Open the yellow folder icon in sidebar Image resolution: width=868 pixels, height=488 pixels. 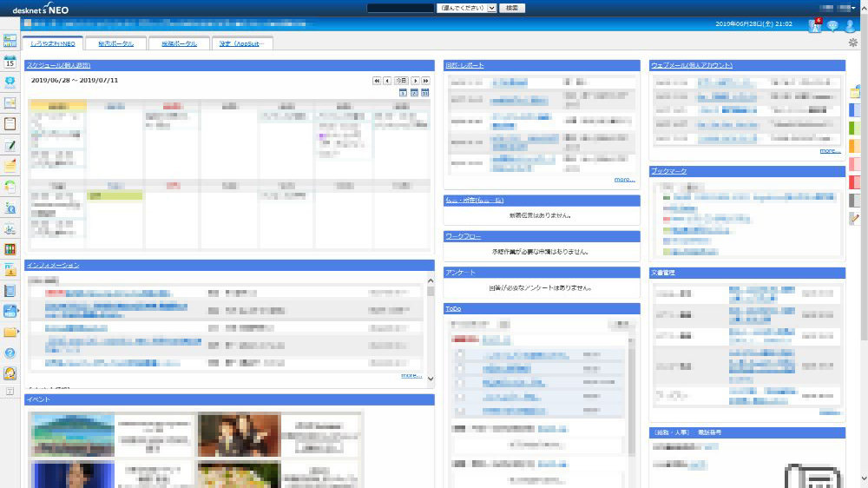(x=10, y=332)
